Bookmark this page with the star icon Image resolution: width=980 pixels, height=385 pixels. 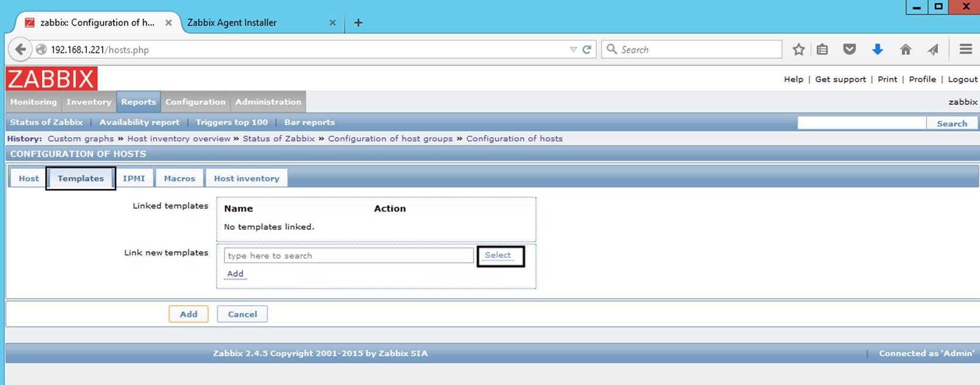click(x=798, y=50)
